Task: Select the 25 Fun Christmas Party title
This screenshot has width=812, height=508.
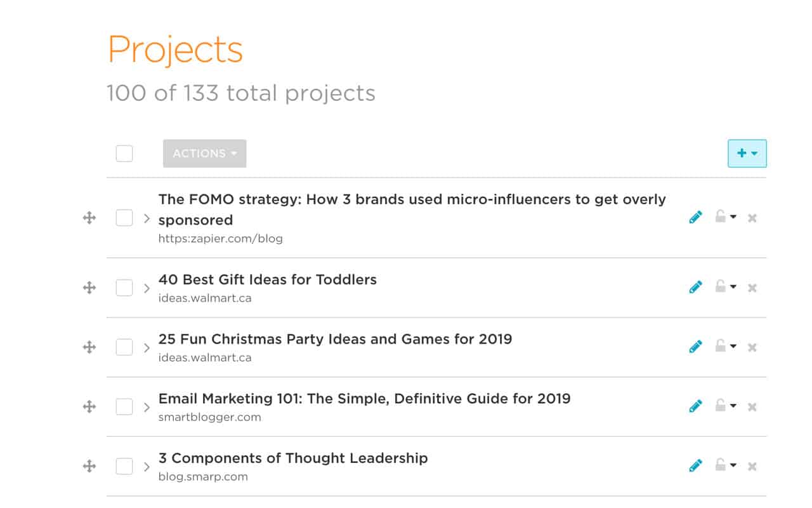Action: tap(335, 338)
